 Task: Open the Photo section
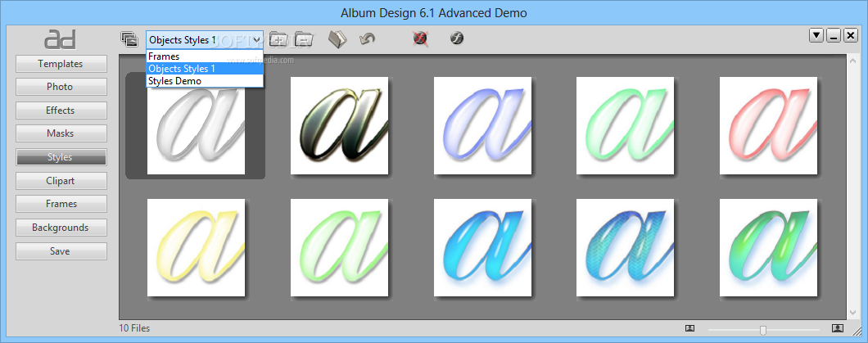pyautogui.click(x=61, y=87)
